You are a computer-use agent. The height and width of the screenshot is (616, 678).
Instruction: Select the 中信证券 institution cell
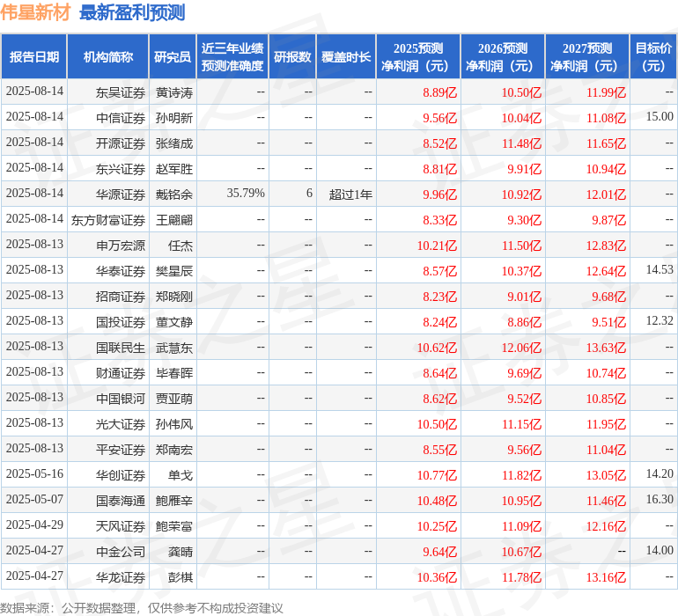[120, 118]
